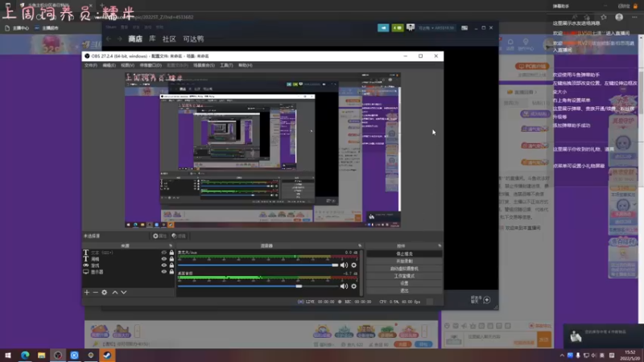Open source properties gear below the sources list
The height and width of the screenshot is (362, 644).
click(x=105, y=292)
